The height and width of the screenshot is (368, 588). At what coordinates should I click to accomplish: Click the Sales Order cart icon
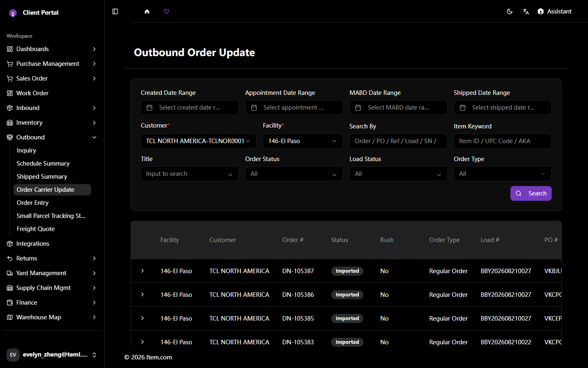click(x=10, y=79)
